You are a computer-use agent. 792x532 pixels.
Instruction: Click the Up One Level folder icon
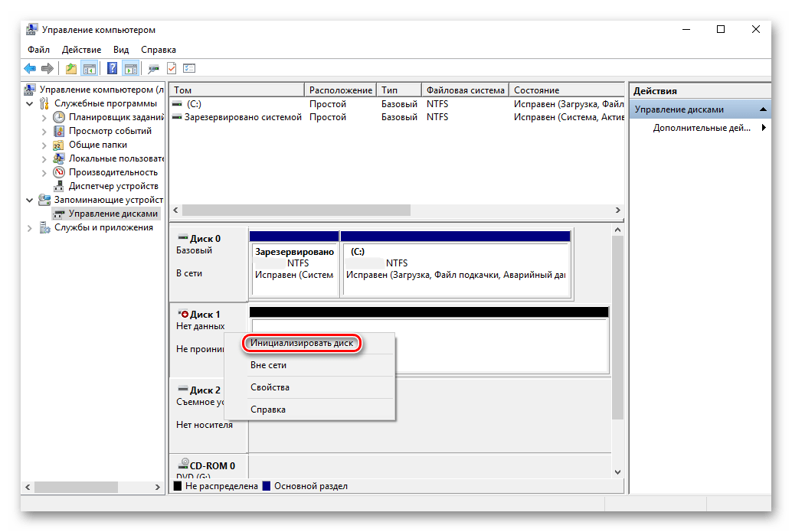pyautogui.click(x=71, y=68)
